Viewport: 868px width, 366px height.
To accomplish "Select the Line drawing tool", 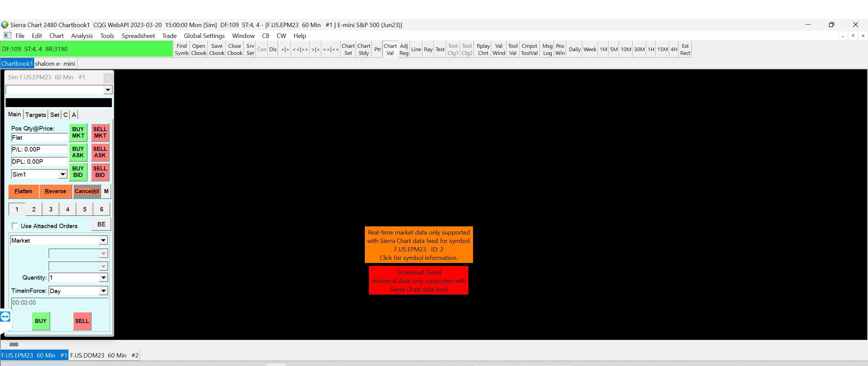I will pos(416,49).
